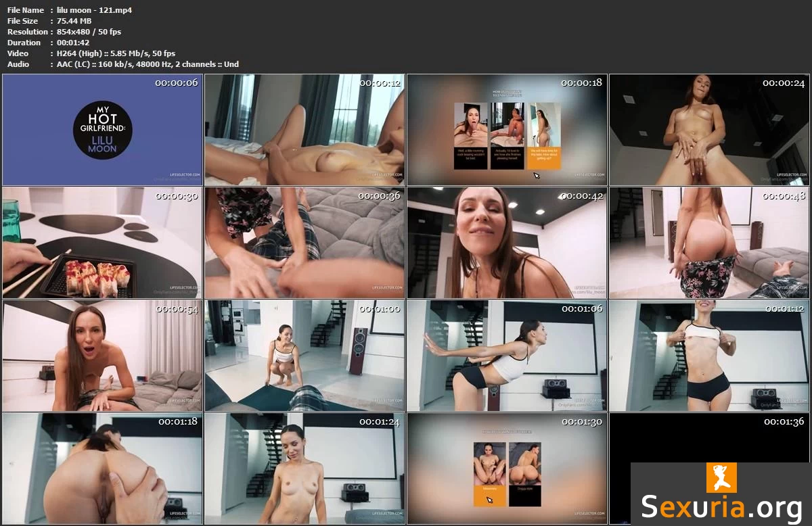Open the thumbnail stamped 00:00:48
812x526 pixels.
point(708,243)
